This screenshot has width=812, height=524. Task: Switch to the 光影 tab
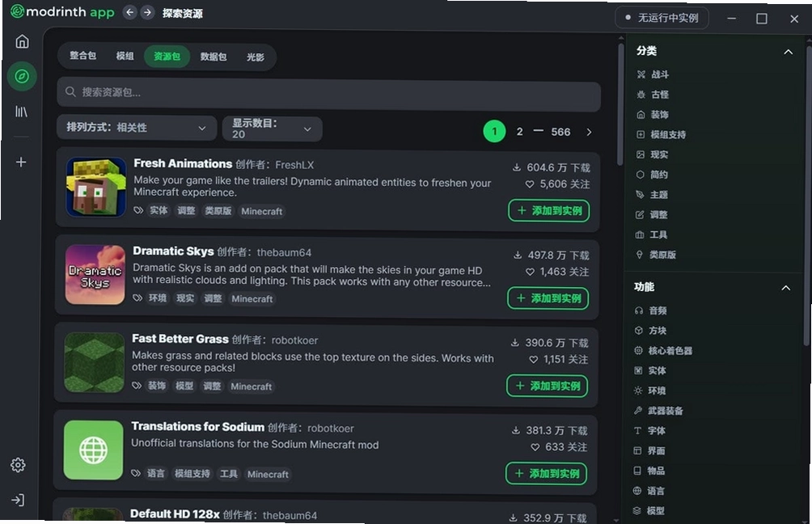click(x=256, y=57)
